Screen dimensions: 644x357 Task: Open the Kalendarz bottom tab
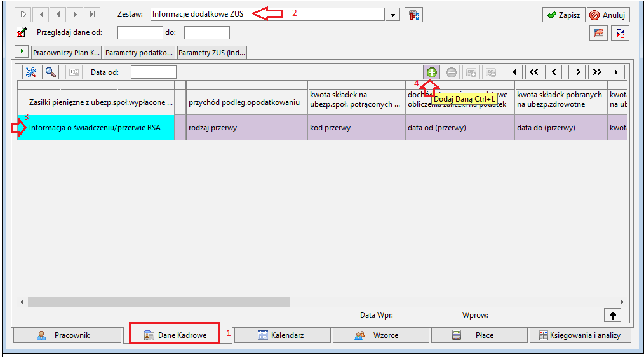[282, 335]
